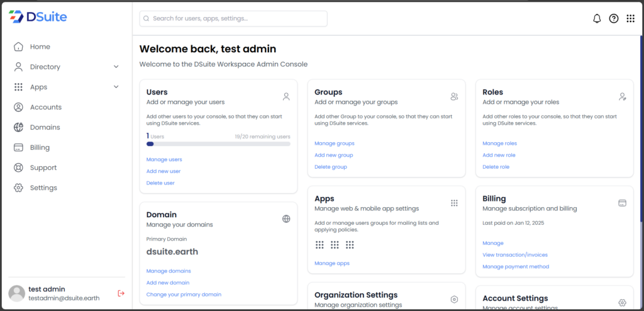Click the Organization Settings gear icon
644x311 pixels.
coord(454,300)
